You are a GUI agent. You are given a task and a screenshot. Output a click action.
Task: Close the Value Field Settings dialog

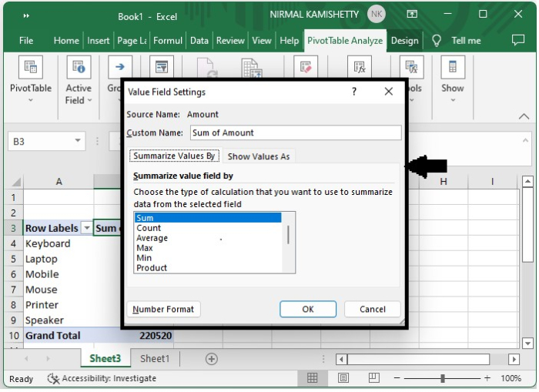(x=388, y=92)
